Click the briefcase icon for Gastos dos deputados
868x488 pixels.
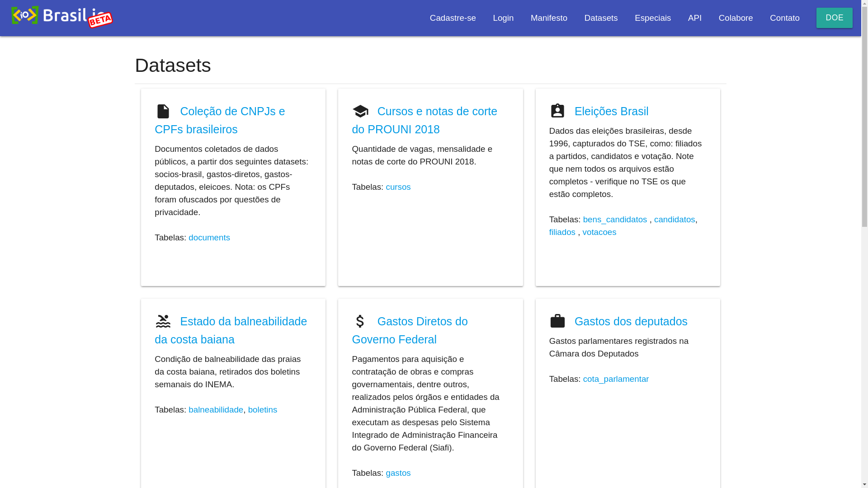(x=557, y=321)
